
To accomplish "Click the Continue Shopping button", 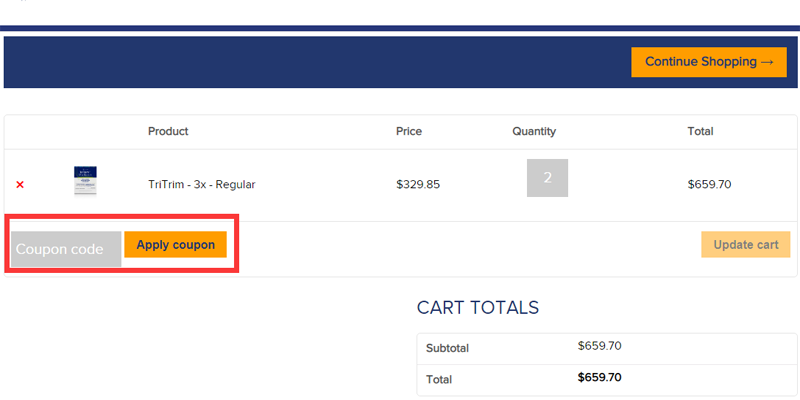I will coord(709,62).
